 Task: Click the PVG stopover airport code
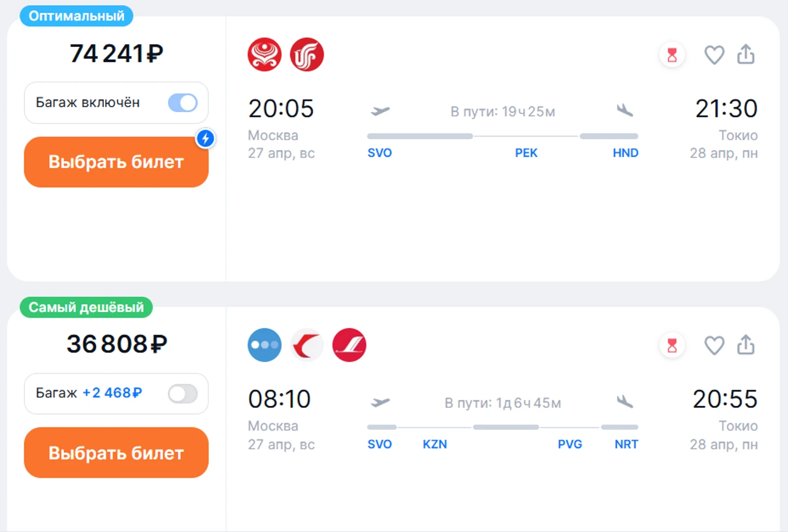[x=569, y=445]
